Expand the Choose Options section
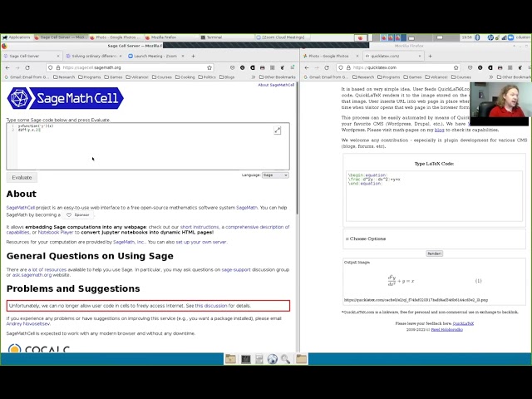The width and height of the screenshot is (532, 399). (x=366, y=239)
